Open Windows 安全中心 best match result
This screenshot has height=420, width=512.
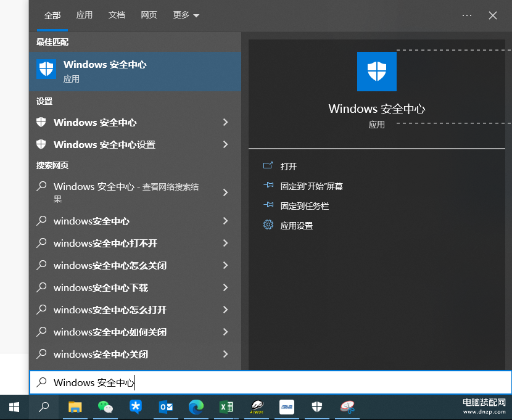pos(135,72)
